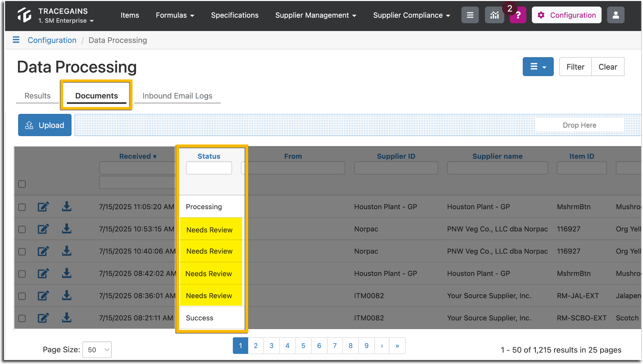Sort by the Received column header
643x364 pixels.
click(x=138, y=156)
